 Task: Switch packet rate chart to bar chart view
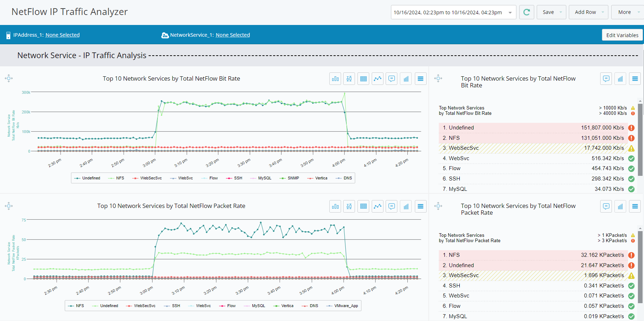[335, 206]
